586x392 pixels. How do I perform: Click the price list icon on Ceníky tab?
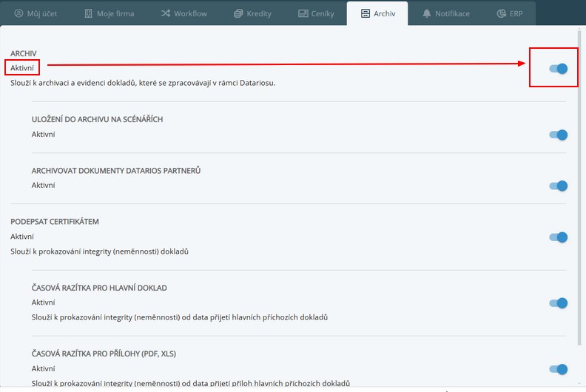[x=303, y=13]
